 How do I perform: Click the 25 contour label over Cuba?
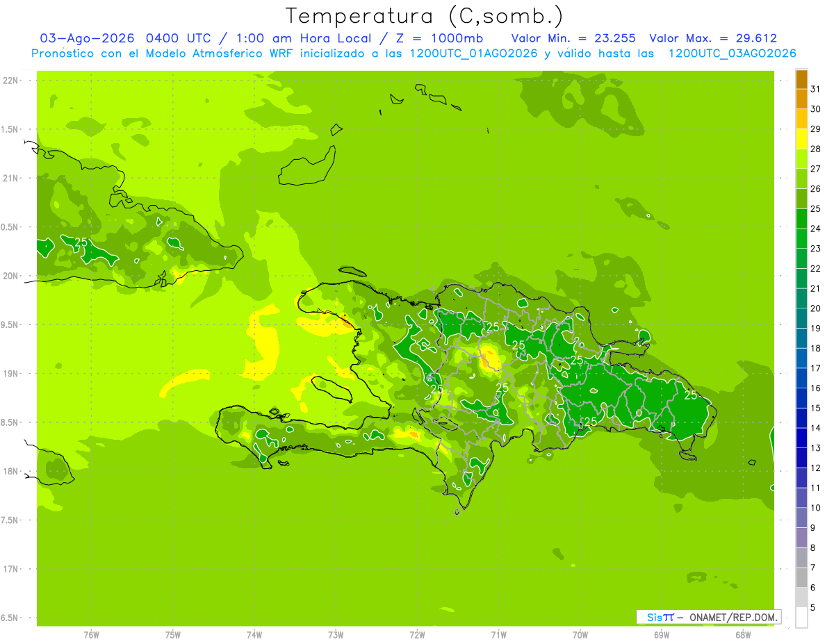[81, 242]
